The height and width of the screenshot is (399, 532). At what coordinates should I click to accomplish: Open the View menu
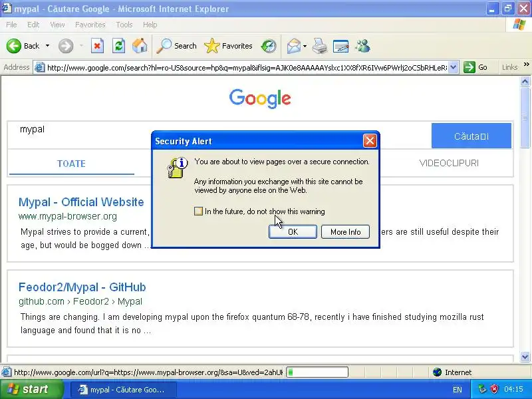(x=57, y=25)
